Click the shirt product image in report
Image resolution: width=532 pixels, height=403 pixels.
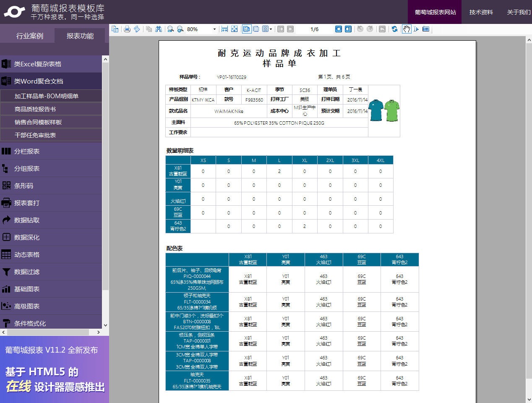click(x=384, y=111)
